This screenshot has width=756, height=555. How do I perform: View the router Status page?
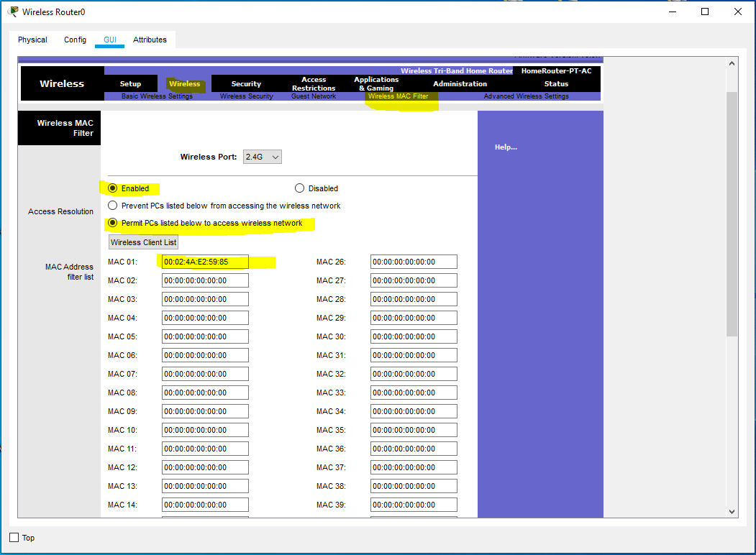pos(555,83)
